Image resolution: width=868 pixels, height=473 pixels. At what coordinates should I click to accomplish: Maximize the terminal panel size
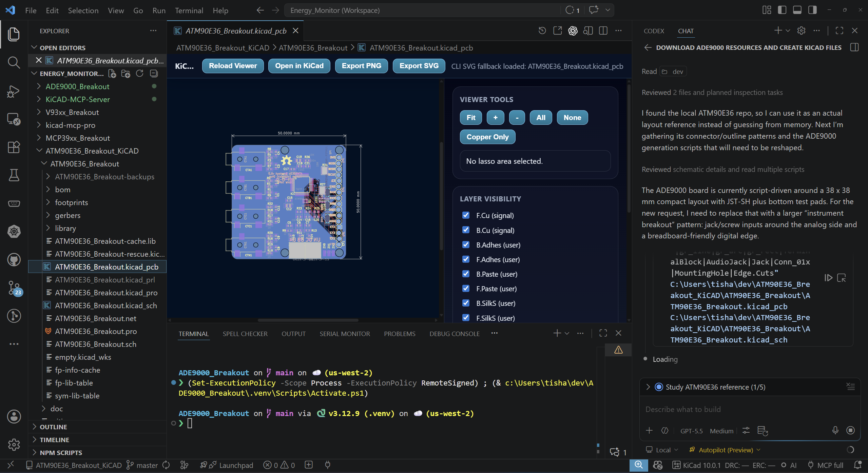603,333
